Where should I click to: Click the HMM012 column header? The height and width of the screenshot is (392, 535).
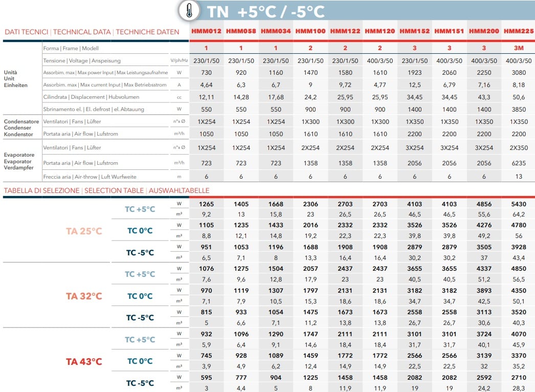[206, 31]
